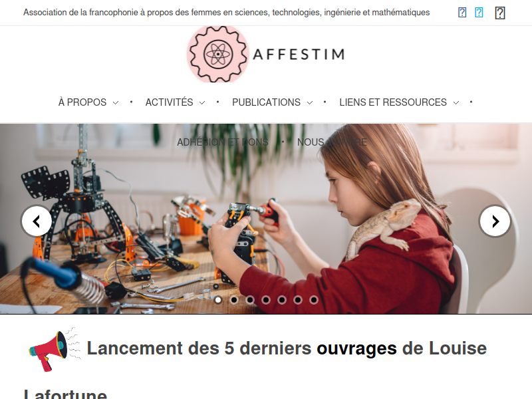Image resolution: width=532 pixels, height=399 pixels.
Task: Expand the À PROPOS dropdown chevron
Action: [x=116, y=102]
